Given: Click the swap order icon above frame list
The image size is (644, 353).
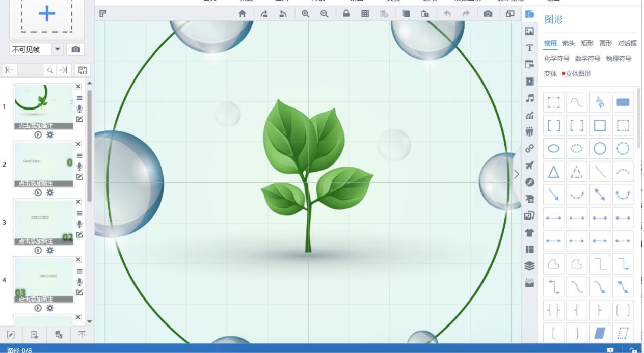Looking at the screenshot, I should point(82,70).
